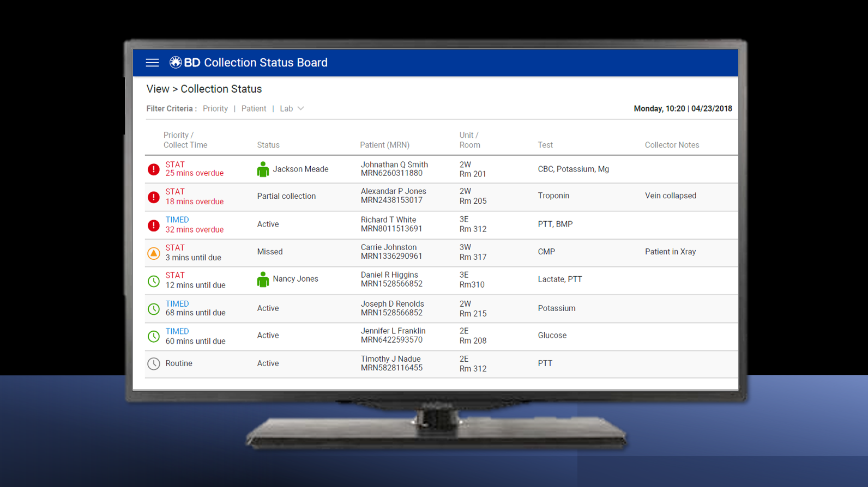This screenshot has width=868, height=487.
Task: Click red alert icon on Troponin row
Action: click(154, 197)
